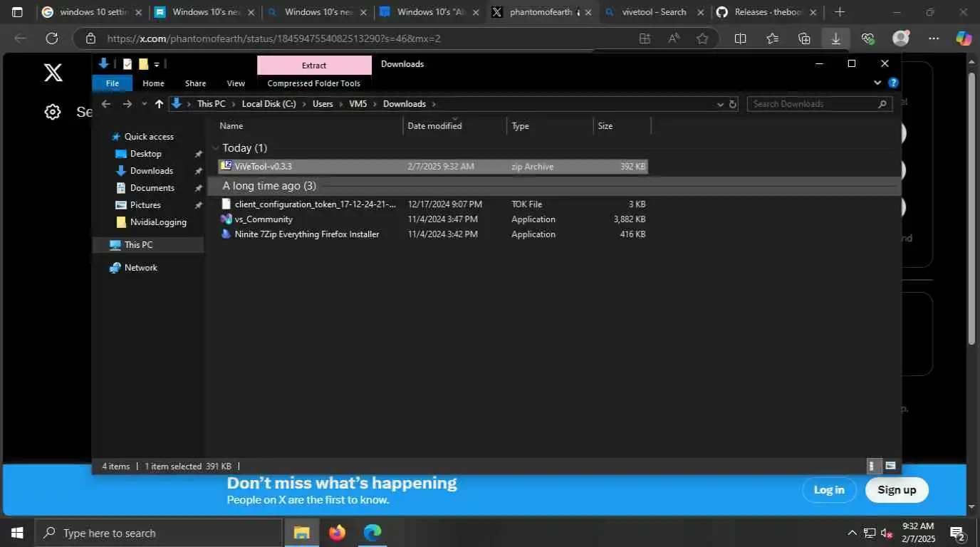The height and width of the screenshot is (547, 980).
Task: Click Users breadcrumb in address bar
Action: click(323, 104)
